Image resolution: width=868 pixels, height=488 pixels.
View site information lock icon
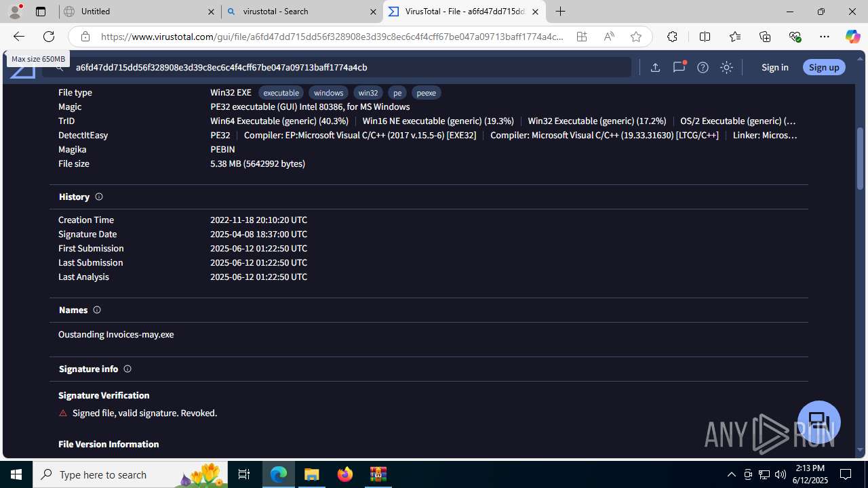(85, 37)
